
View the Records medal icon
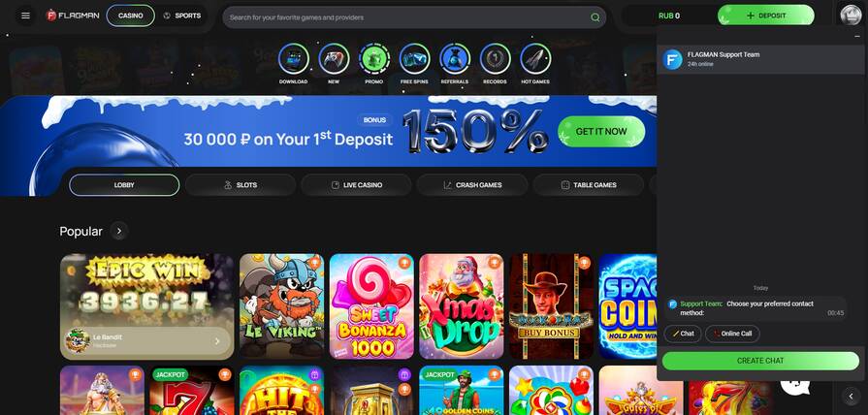495,58
